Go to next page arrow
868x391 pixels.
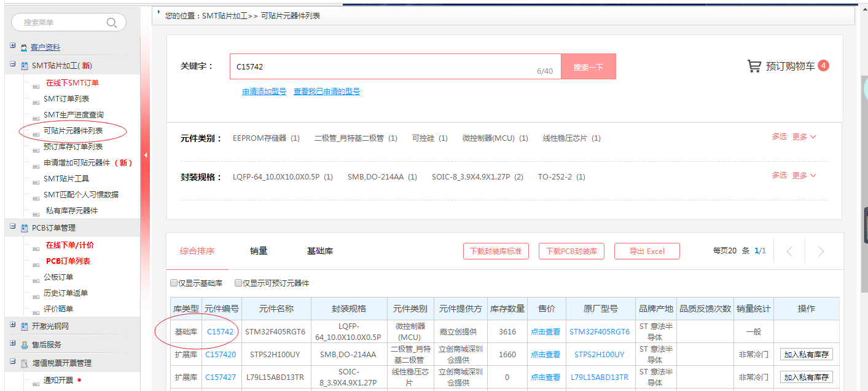[821, 251]
